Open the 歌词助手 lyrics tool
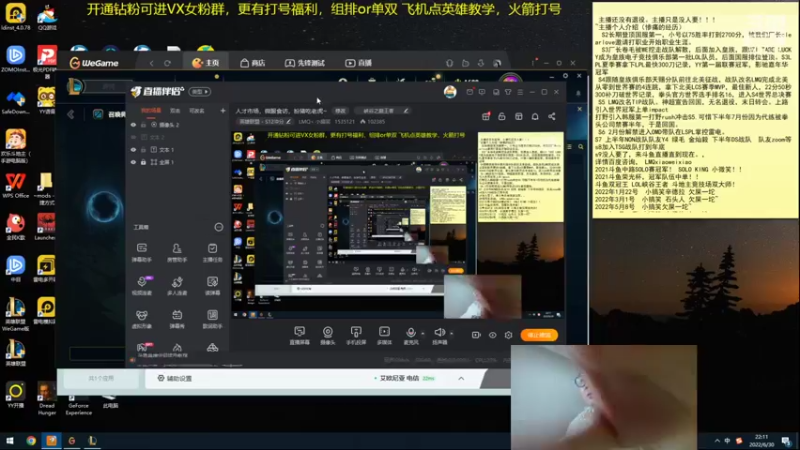The image size is (800, 450). pyautogui.click(x=212, y=319)
